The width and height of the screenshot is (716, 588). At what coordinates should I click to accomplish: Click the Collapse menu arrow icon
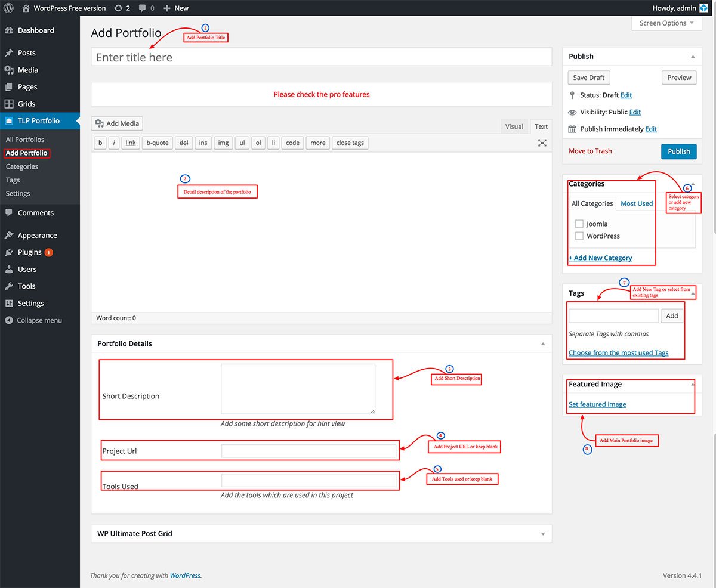click(9, 320)
